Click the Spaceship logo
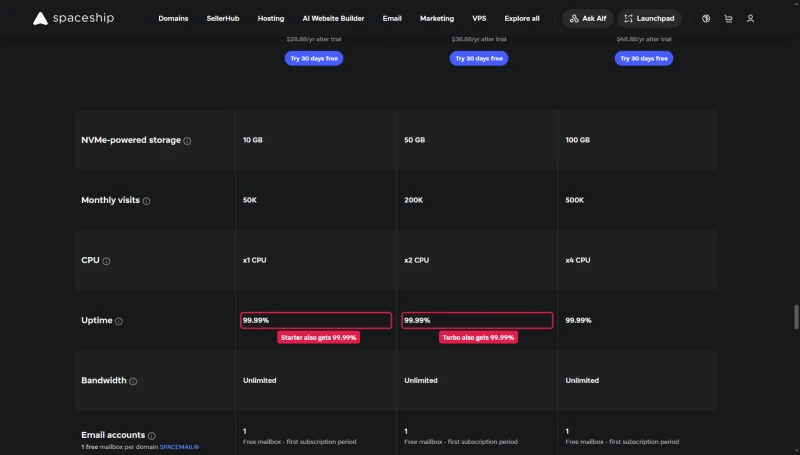 point(73,18)
